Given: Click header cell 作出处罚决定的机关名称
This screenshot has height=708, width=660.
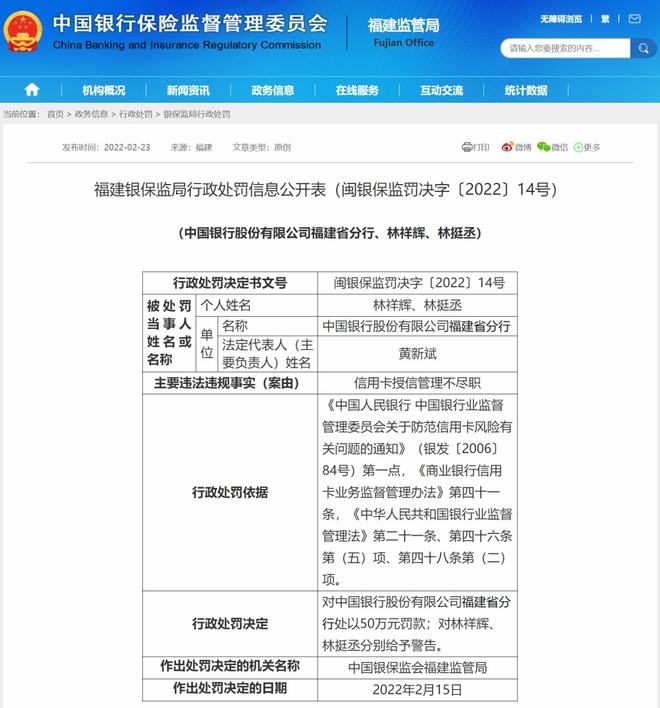Looking at the screenshot, I should (x=230, y=667).
